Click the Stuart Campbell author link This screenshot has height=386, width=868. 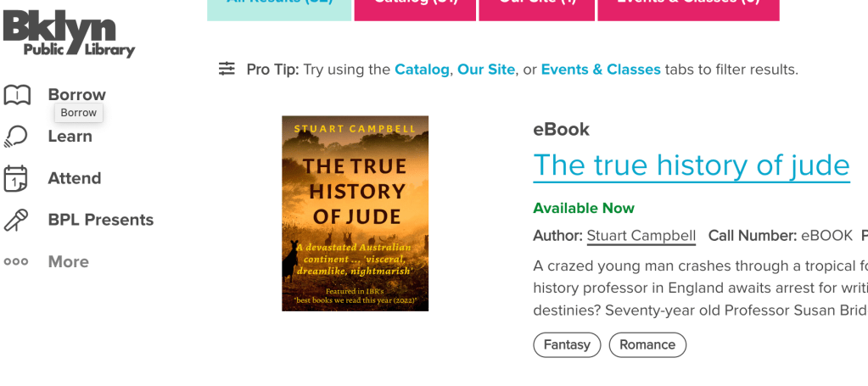tap(641, 236)
